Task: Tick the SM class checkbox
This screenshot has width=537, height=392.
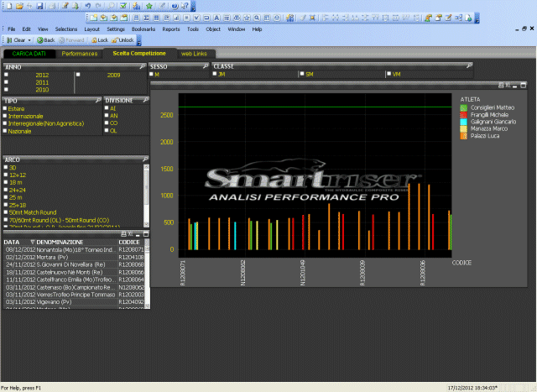Action: point(302,74)
